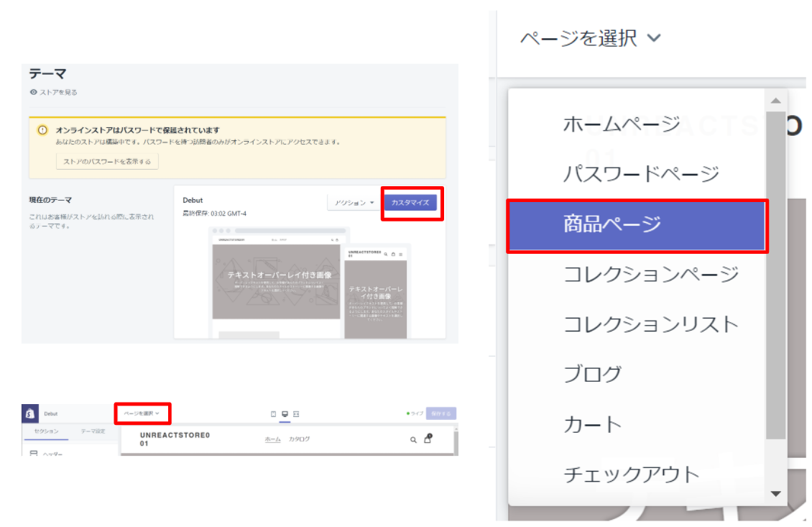Open the small ページを選択 dropdown in editor

pyautogui.click(x=142, y=413)
